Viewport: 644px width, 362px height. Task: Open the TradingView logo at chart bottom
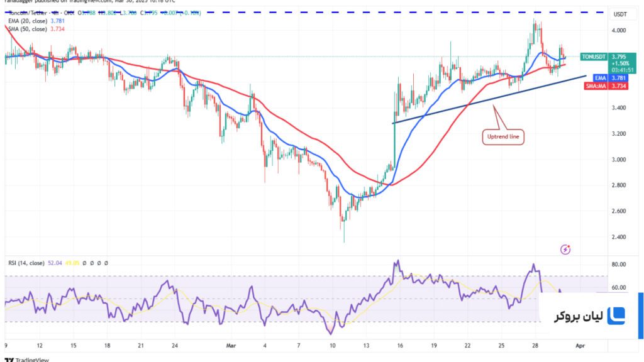pos(26,359)
